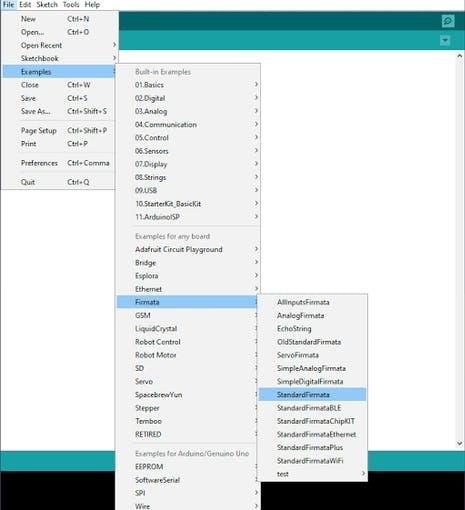Viewport: 465px width, 510px height.
Task: Expand Open Recent submenu
Action: coord(59,45)
